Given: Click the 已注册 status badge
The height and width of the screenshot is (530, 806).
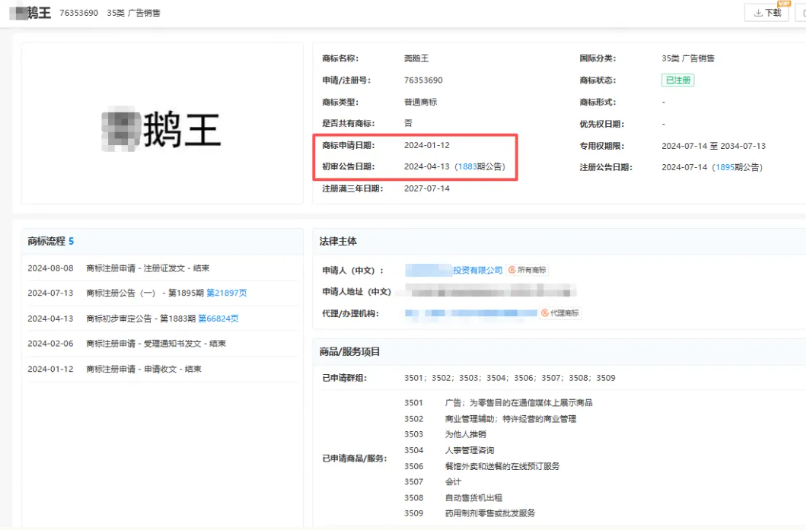Looking at the screenshot, I should pos(677,80).
